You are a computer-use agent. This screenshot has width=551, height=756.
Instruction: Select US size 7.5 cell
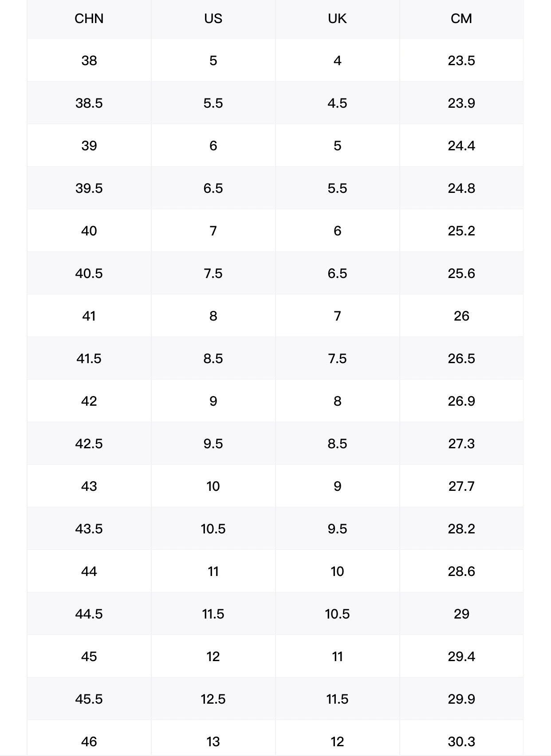pyautogui.click(x=213, y=273)
